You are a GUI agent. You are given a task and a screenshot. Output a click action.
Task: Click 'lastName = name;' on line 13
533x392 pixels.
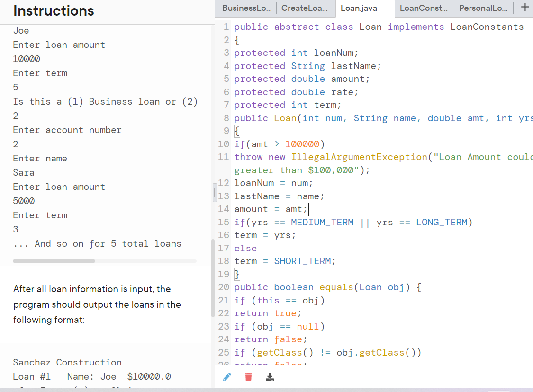click(x=279, y=196)
